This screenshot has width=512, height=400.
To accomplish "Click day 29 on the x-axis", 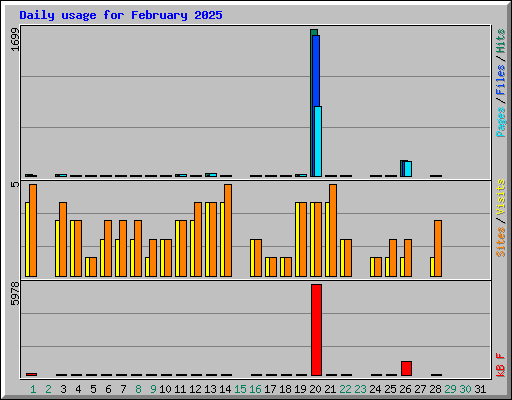I will [450, 389].
